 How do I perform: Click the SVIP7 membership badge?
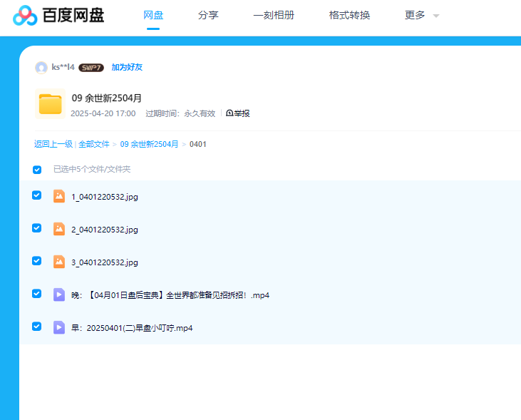click(x=91, y=68)
